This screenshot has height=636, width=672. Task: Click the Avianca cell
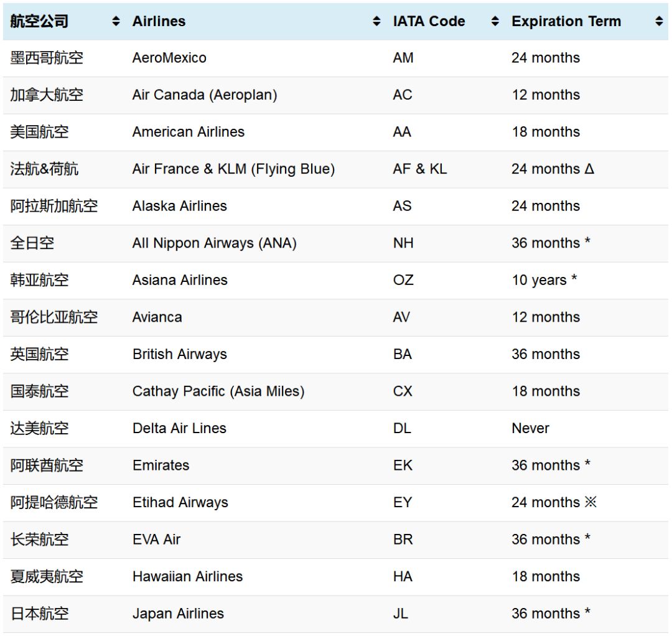pos(157,317)
